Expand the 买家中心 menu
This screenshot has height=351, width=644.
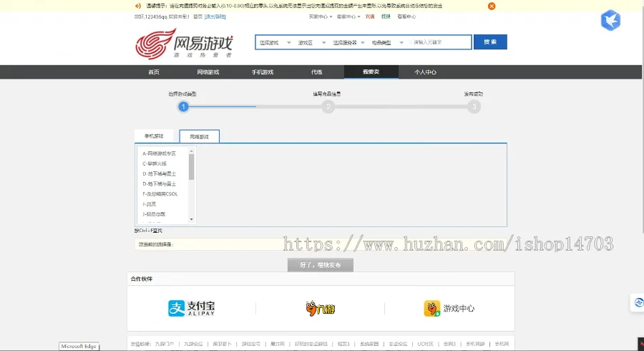321,17
